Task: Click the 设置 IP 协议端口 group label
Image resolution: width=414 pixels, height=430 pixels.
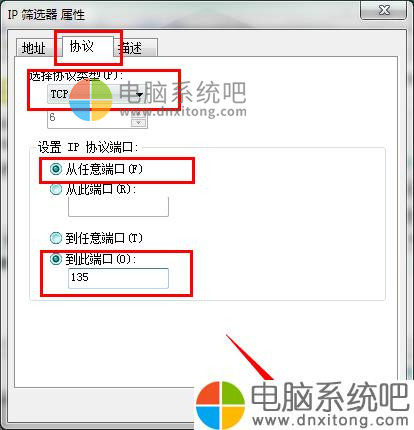Action: click(88, 148)
